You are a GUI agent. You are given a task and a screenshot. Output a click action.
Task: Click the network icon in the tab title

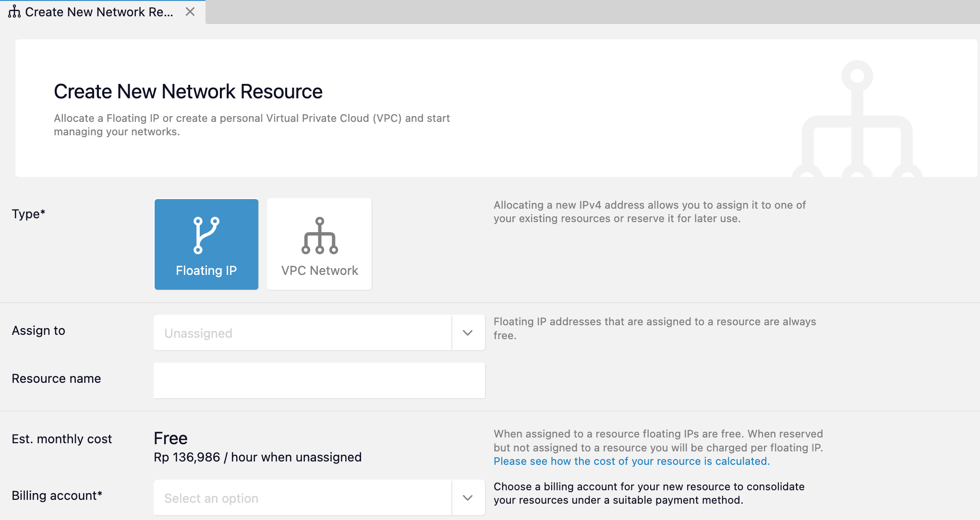click(14, 12)
